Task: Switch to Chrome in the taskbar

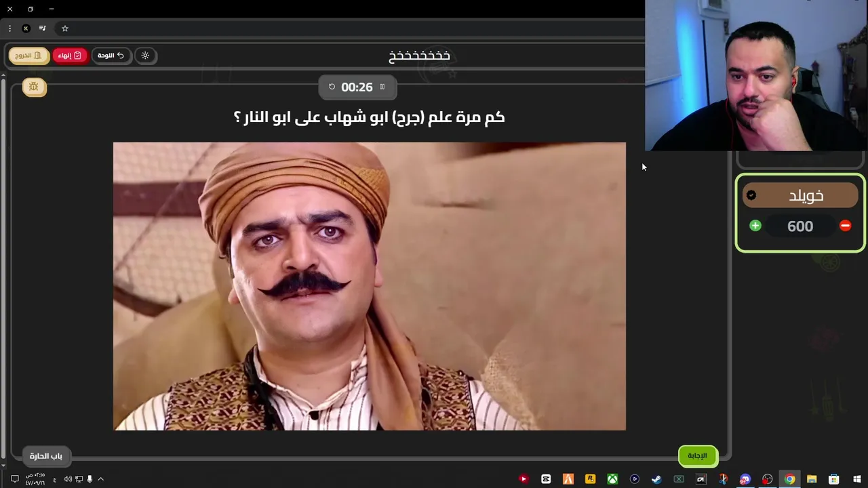Action: click(x=789, y=479)
